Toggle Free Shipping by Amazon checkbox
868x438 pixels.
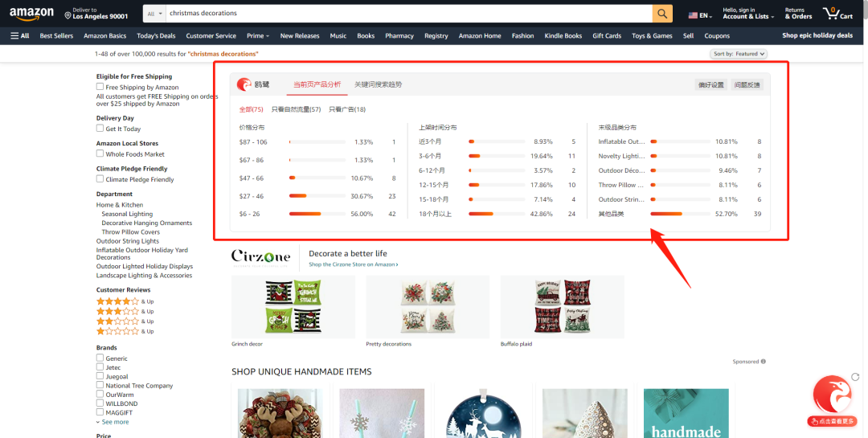(x=100, y=87)
